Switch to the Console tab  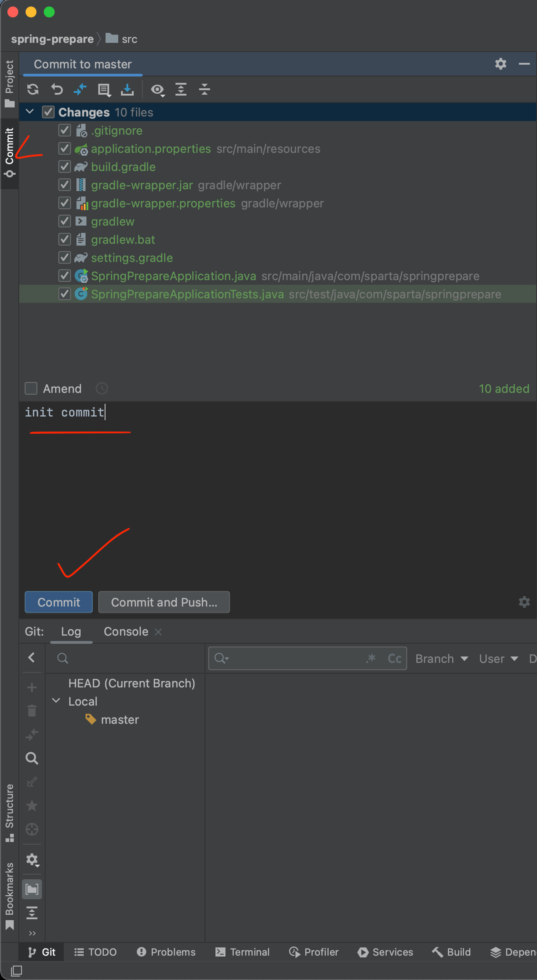(126, 632)
